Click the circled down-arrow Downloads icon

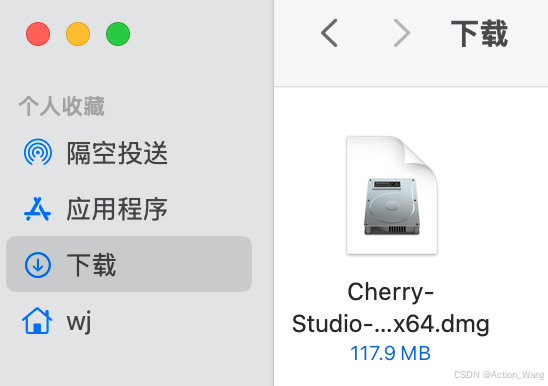tap(38, 265)
